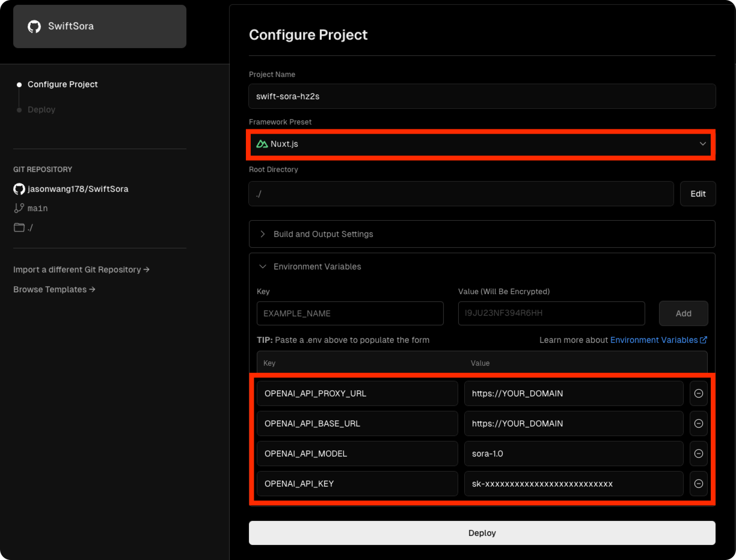Expand Build and Output Settings section
The image size is (736, 560).
(482, 234)
